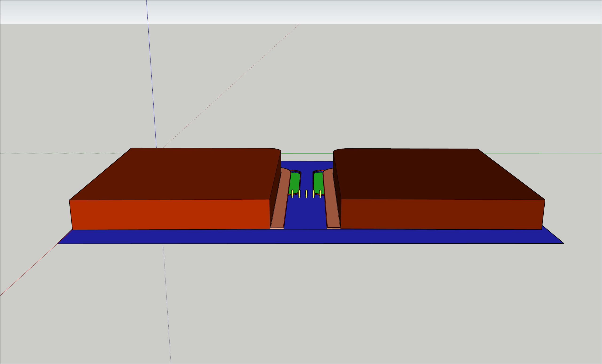Select the front face of the right brown block
This screenshot has height=364, width=602.
coord(442,214)
